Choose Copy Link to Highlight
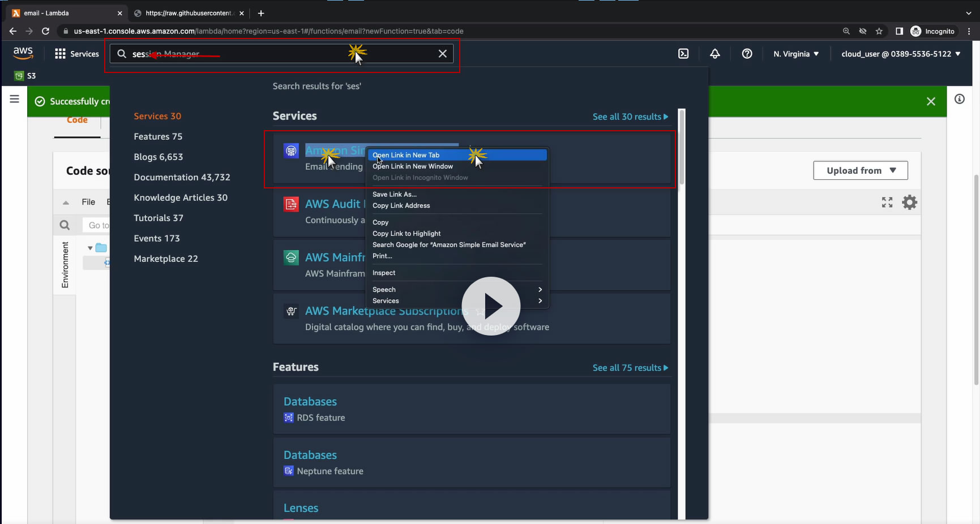This screenshot has width=980, height=524. (457, 234)
